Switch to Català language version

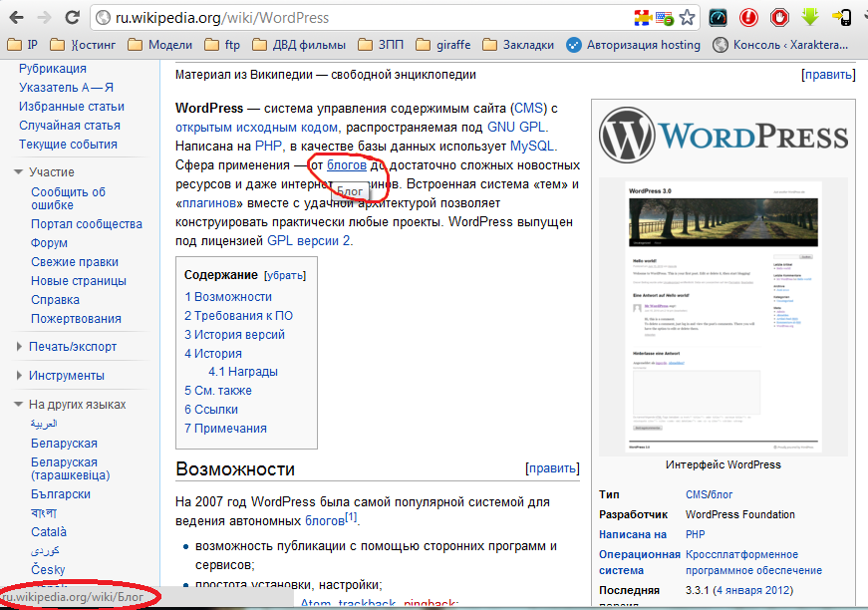(x=49, y=532)
